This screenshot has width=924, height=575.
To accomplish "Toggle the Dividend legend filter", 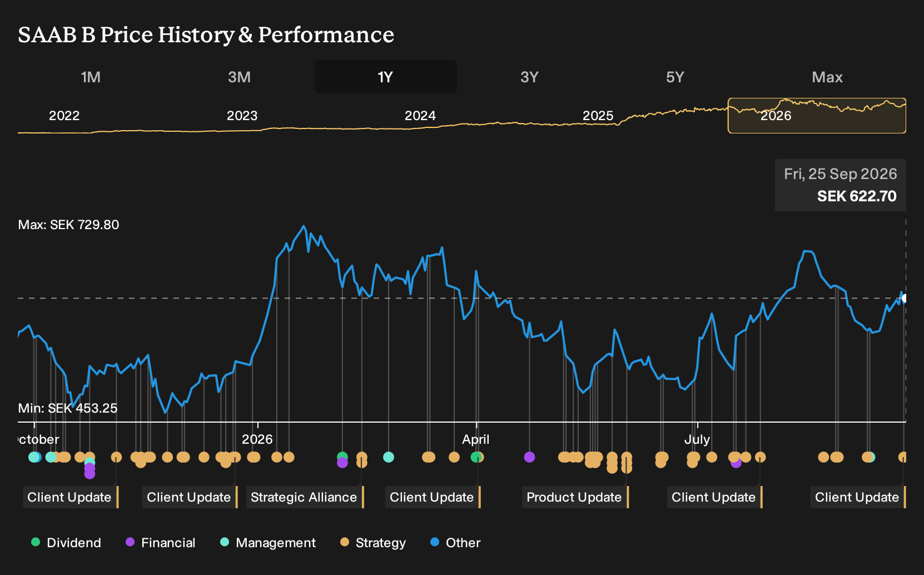I will point(66,543).
